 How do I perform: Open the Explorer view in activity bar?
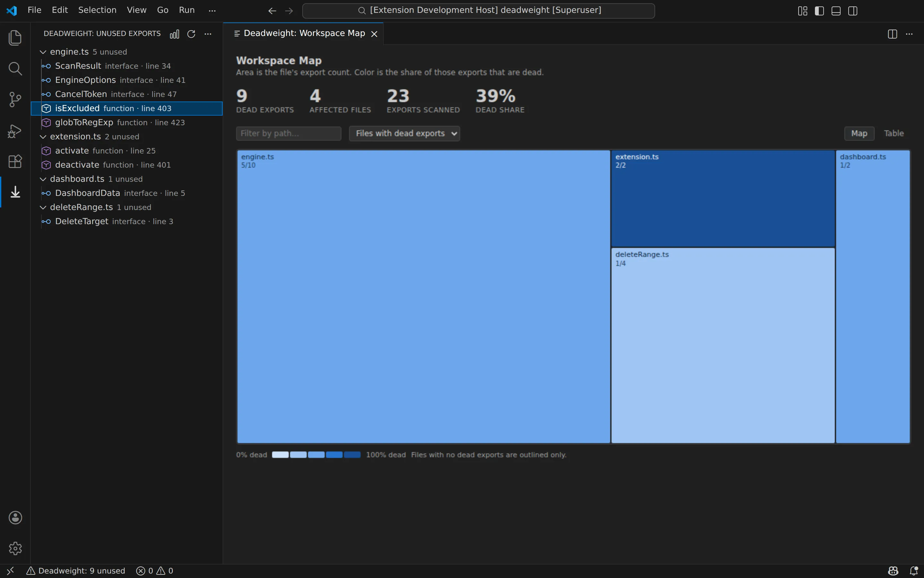[15, 38]
